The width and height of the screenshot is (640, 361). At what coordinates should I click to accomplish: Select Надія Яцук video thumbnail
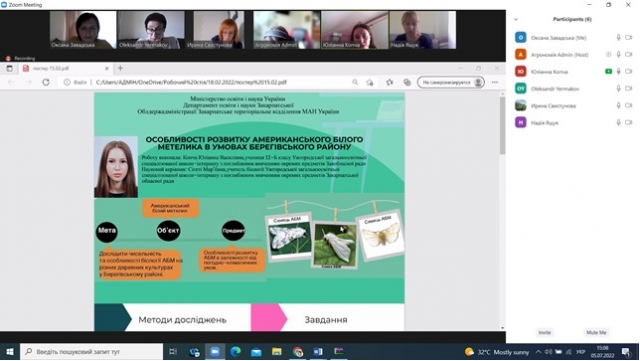[x=422, y=30]
